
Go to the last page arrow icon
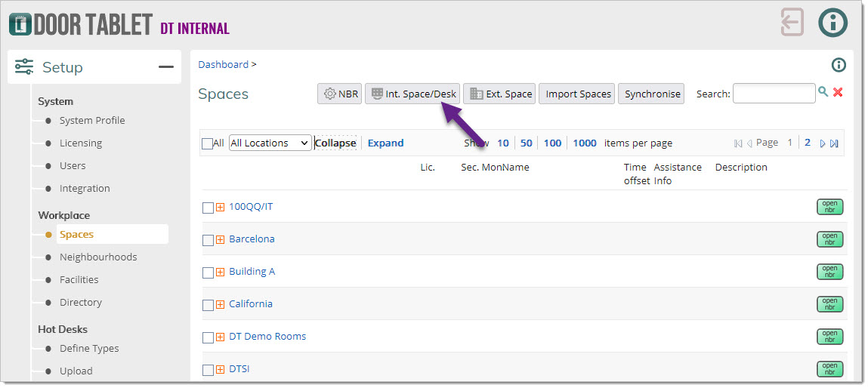click(834, 143)
